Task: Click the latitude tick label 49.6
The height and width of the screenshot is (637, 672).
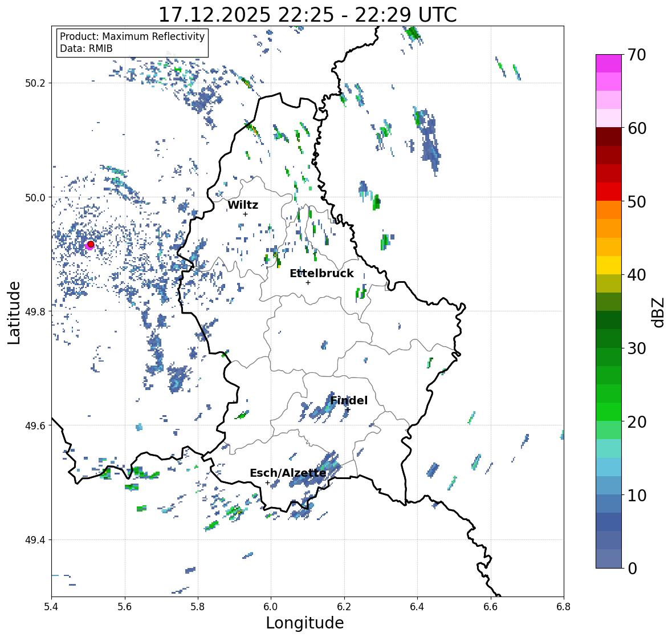Action: click(35, 425)
